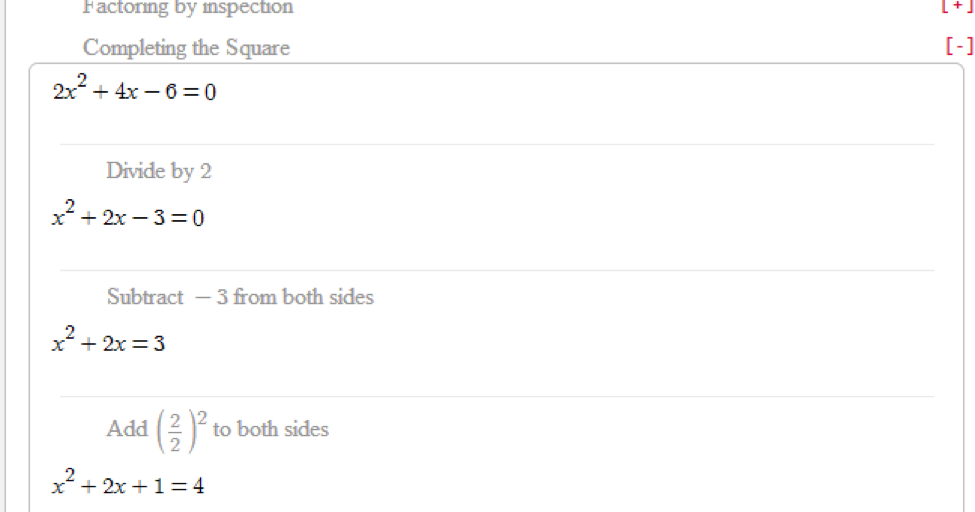The width and height of the screenshot is (975, 512).
Task: Click the equation x² + 2x − 3 = 0
Action: click(128, 215)
